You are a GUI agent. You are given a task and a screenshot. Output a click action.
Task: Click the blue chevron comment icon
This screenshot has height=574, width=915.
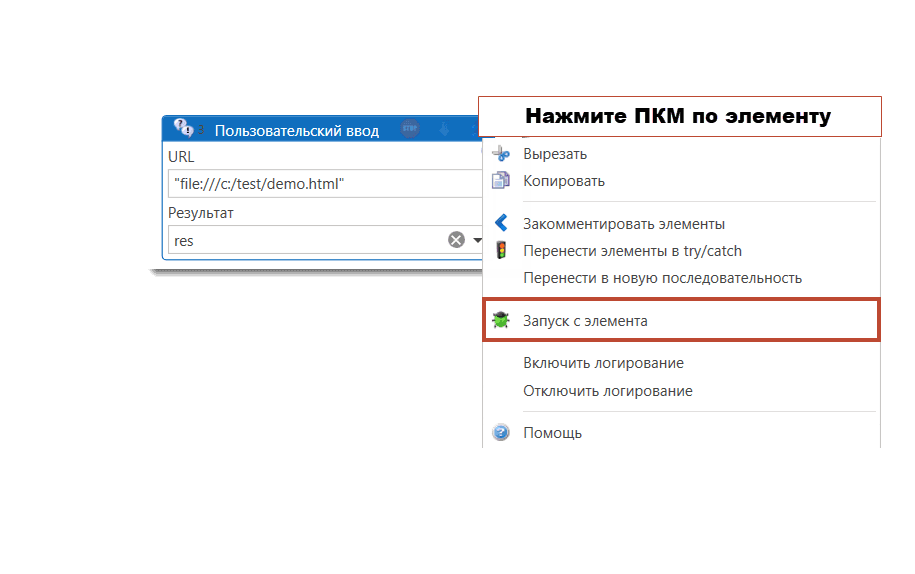tap(502, 224)
